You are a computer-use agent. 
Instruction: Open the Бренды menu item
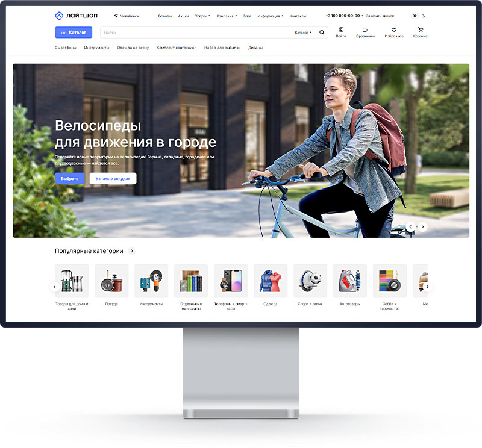pyautogui.click(x=164, y=16)
